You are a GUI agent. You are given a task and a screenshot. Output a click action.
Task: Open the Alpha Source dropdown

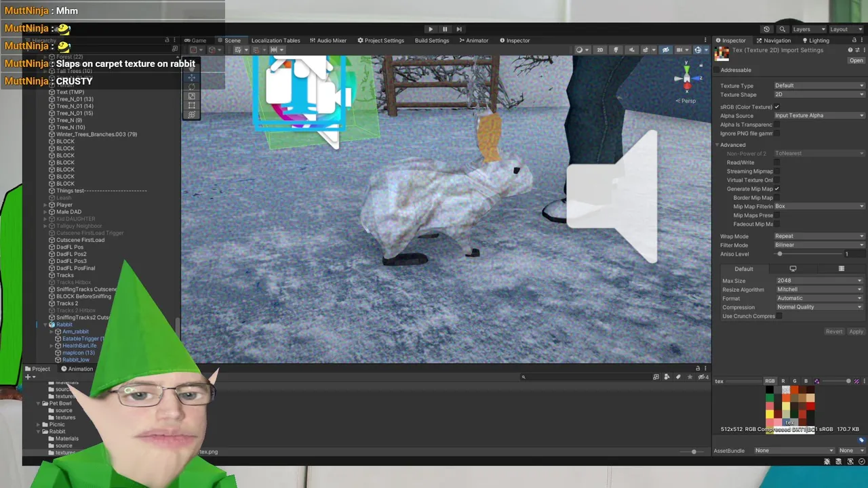(x=819, y=115)
